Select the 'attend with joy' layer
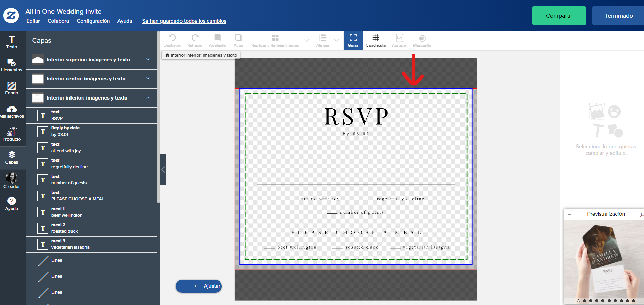 [91, 148]
